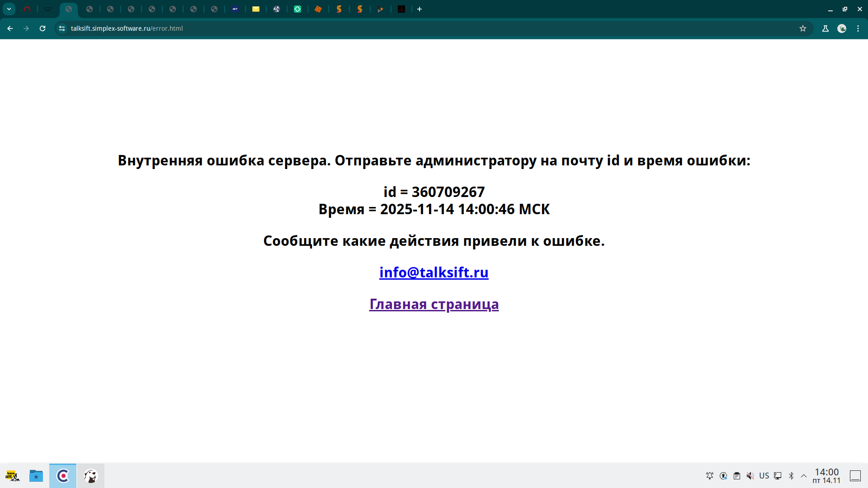Unmute the volume in system tray
This screenshot has width=868, height=488.
pyautogui.click(x=750, y=476)
